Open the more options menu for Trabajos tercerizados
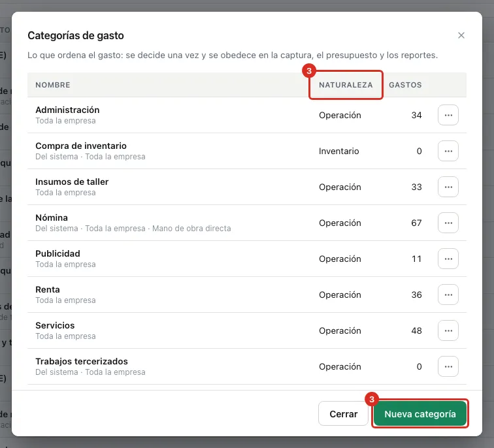This screenshot has height=448, width=494. (448, 366)
